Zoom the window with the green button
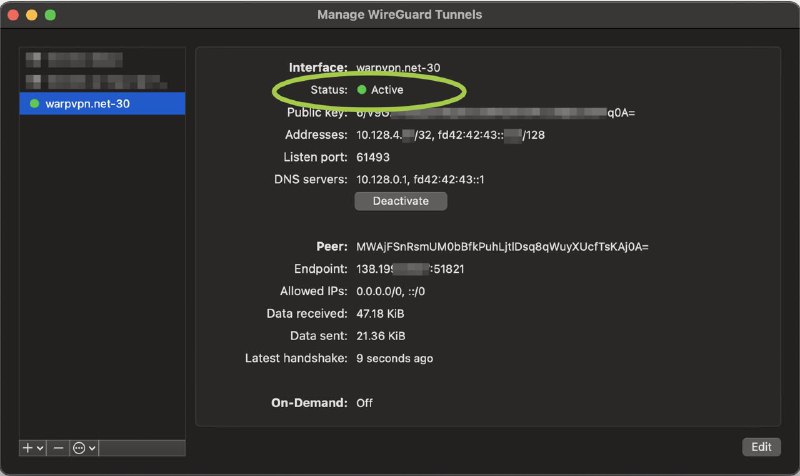This screenshot has width=800, height=476. tap(50, 15)
